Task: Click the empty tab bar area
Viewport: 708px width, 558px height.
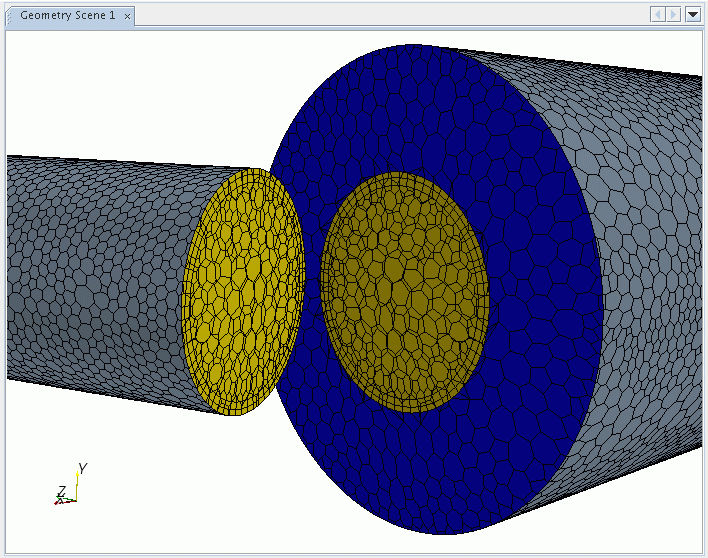Action: point(400,15)
